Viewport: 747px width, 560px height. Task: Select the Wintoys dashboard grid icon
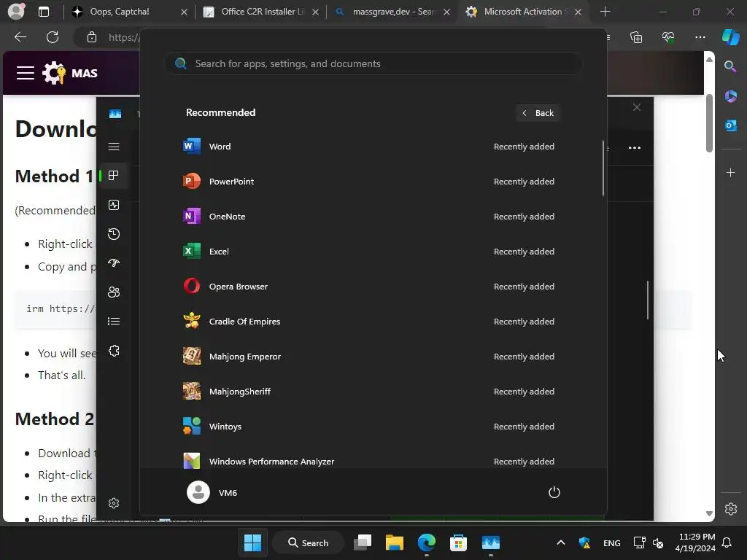(114, 176)
